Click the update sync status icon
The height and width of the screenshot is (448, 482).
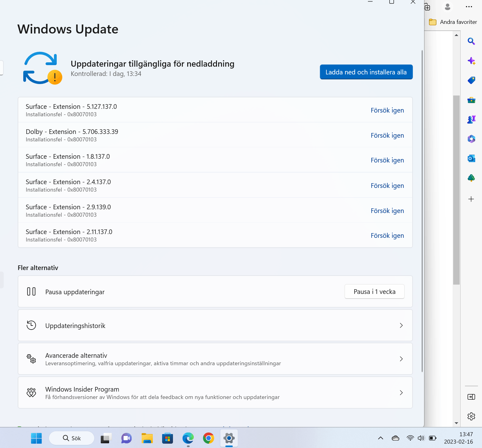click(x=43, y=68)
